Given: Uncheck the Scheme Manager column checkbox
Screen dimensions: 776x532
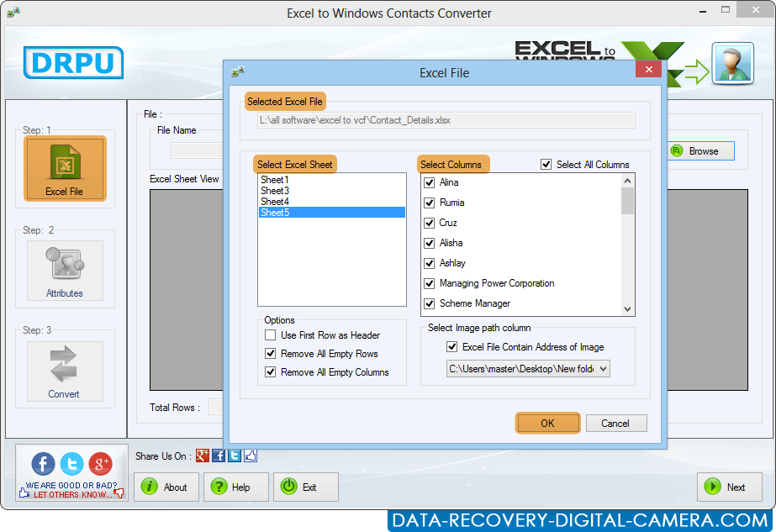Looking at the screenshot, I should coord(429,303).
